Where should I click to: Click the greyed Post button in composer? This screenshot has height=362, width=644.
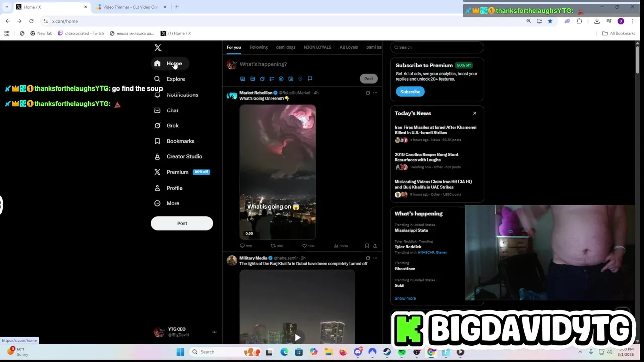click(369, 79)
